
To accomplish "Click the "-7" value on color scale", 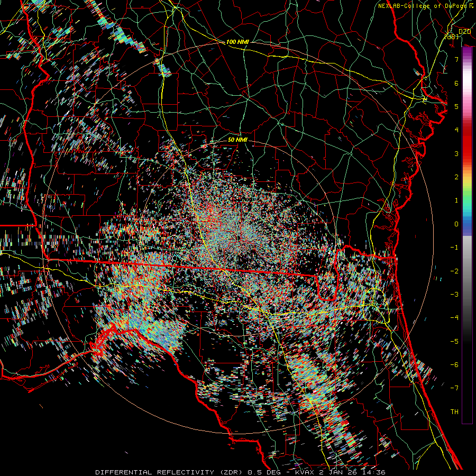I will [454, 388].
